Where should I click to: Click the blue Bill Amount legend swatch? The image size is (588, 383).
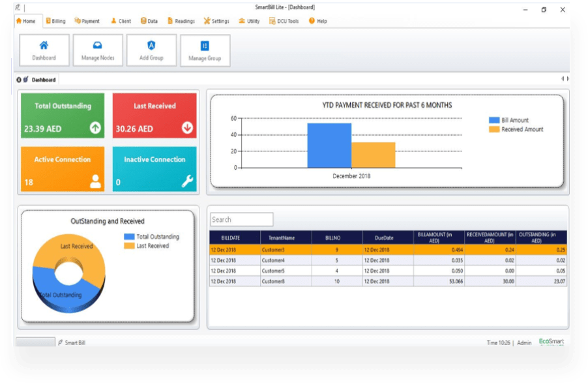click(494, 120)
